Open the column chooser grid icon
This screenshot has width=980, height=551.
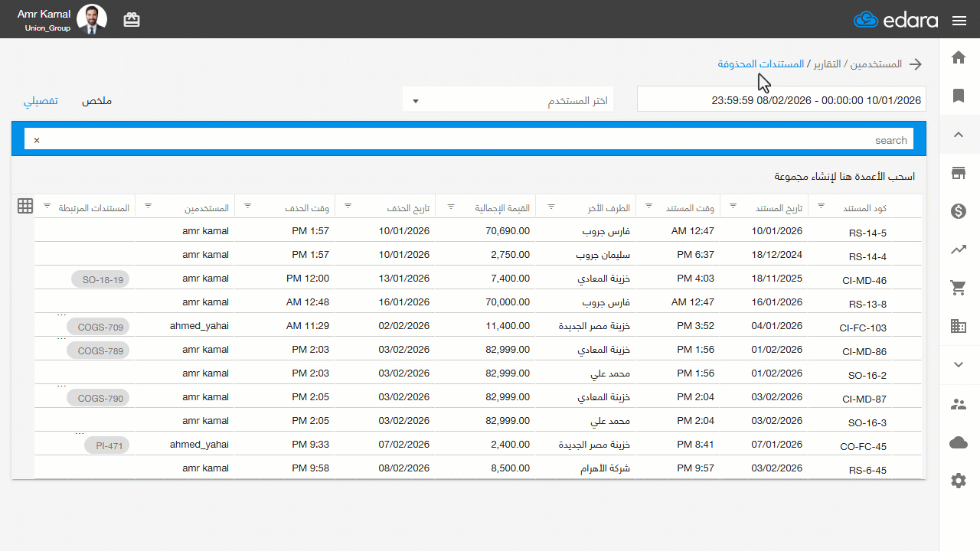click(25, 206)
